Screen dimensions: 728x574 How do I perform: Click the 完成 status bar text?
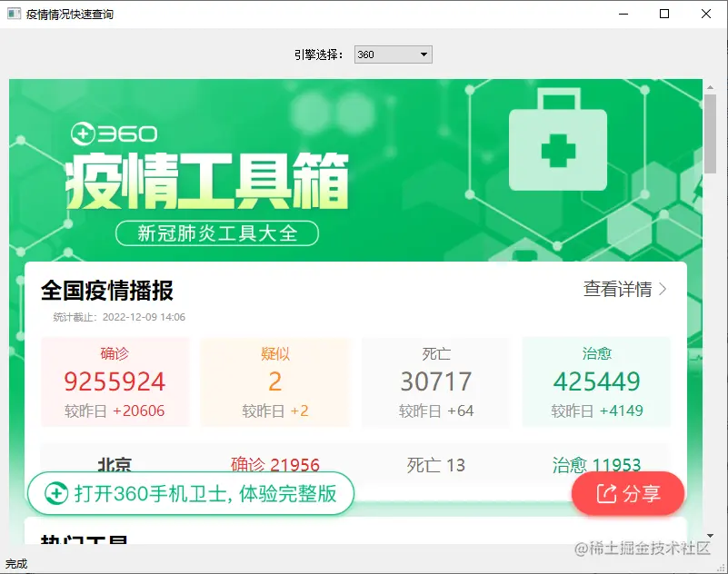[x=16, y=564]
